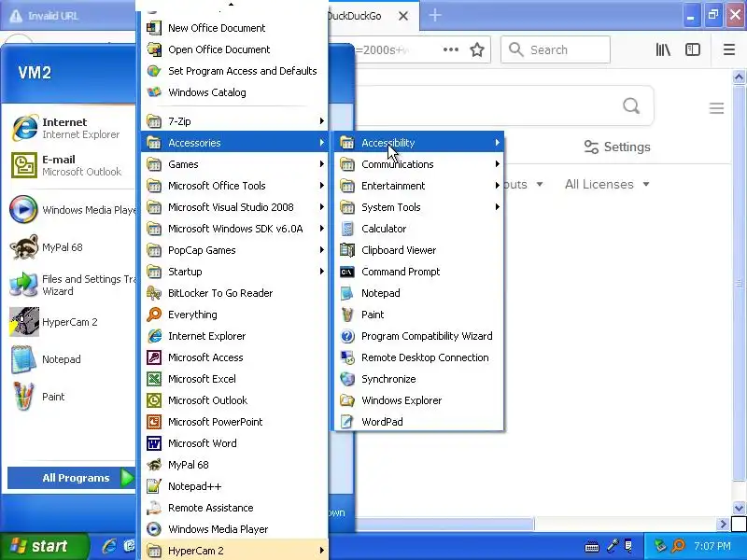Viewport: 747px width, 560px height.
Task: Open Remote Desktop Connection
Action: (x=418, y=357)
